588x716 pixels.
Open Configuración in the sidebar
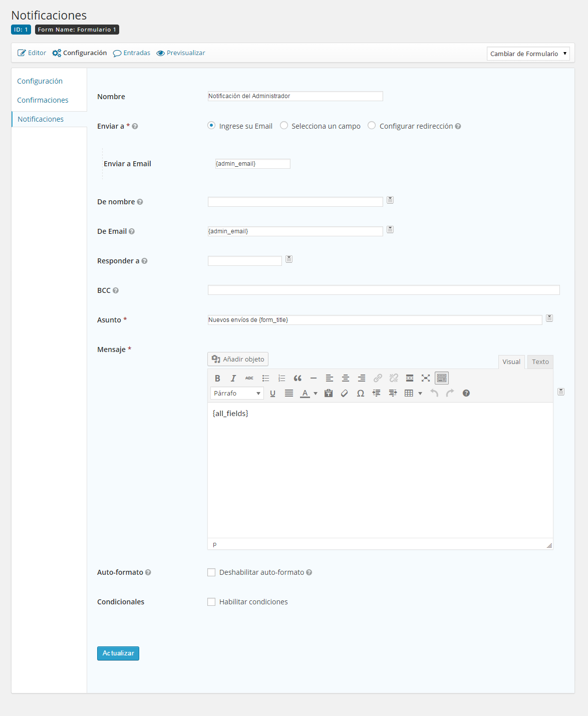pyautogui.click(x=40, y=81)
